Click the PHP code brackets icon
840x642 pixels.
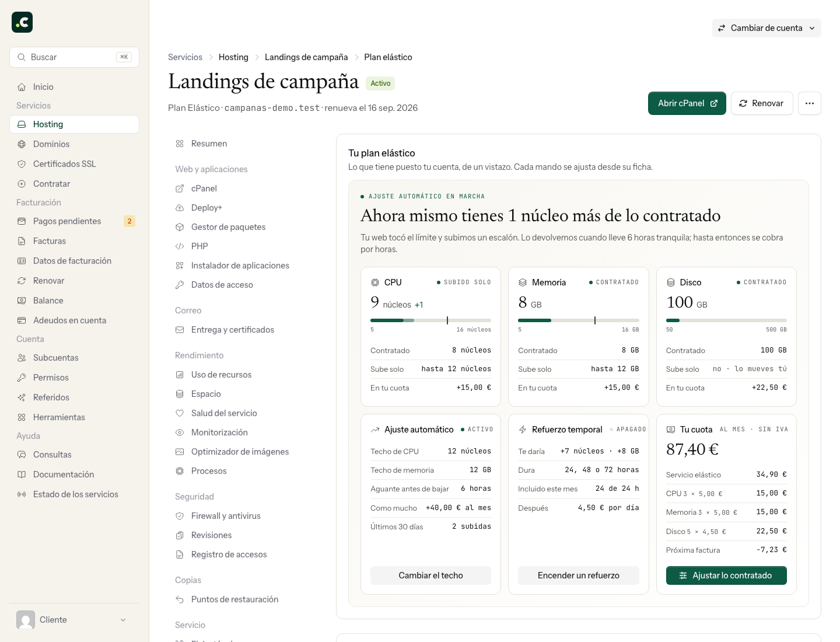tap(180, 246)
